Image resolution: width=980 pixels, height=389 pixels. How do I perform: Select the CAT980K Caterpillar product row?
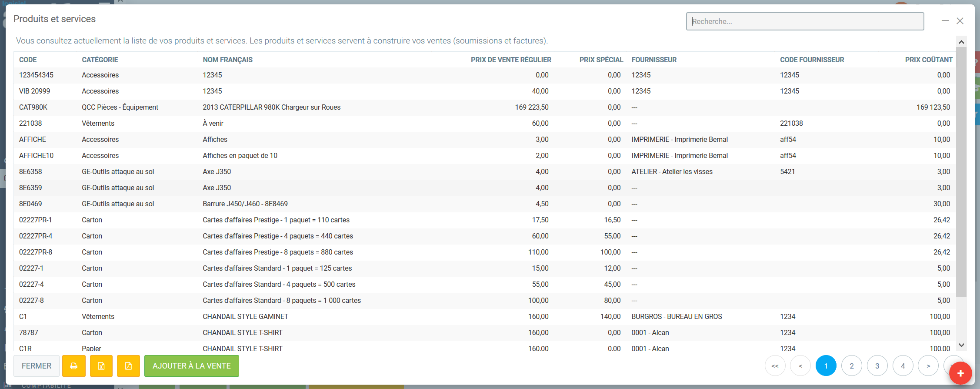coord(271,107)
